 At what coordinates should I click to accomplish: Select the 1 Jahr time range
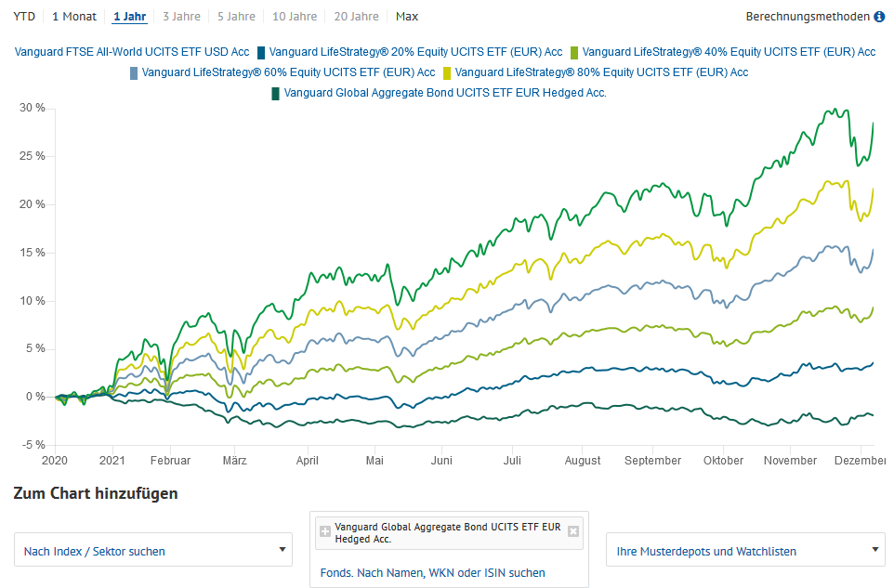pyautogui.click(x=129, y=17)
